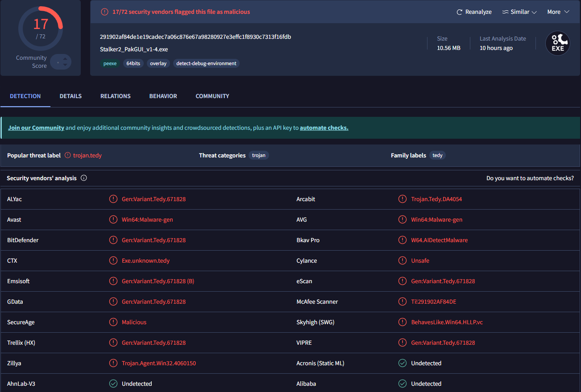Image resolution: width=581 pixels, height=392 pixels.
Task: Click the EXE file type icon
Action: (x=558, y=43)
